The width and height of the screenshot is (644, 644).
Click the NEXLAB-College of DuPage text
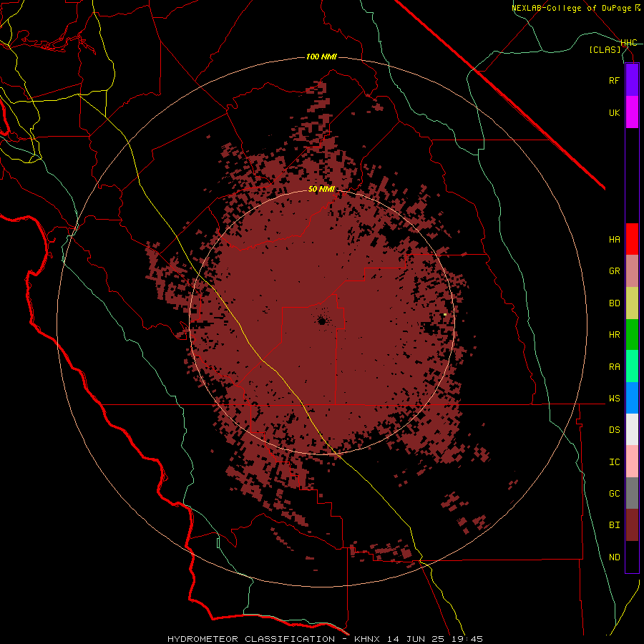(x=572, y=8)
